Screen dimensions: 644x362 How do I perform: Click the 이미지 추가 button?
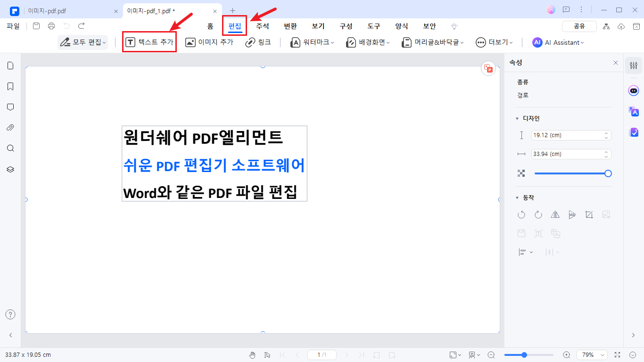click(x=209, y=42)
